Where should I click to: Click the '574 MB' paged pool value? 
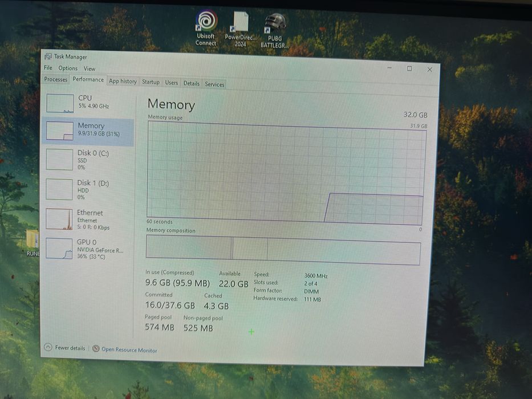(x=160, y=327)
